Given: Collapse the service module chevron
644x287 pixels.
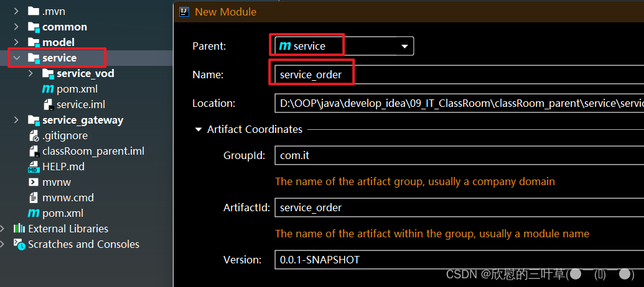Looking at the screenshot, I should (16, 58).
